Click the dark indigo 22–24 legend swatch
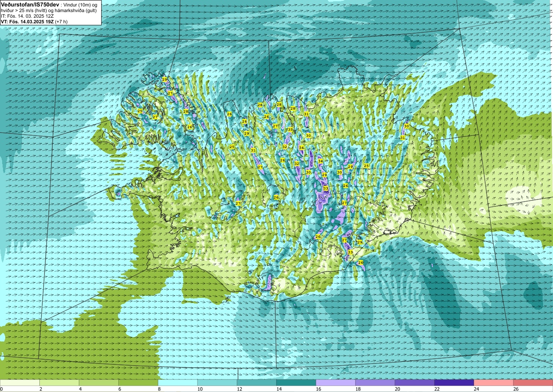This screenshot has width=553, height=392. pyautogui.click(x=454, y=383)
